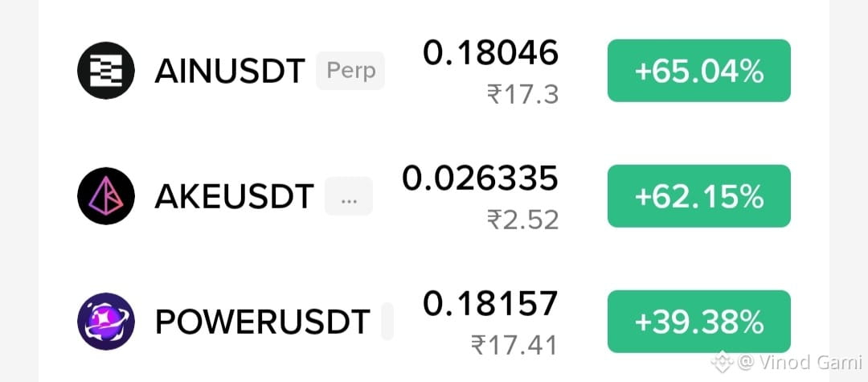Toggle the +39.38% change badge
This screenshot has height=382, width=868.
pyautogui.click(x=698, y=321)
